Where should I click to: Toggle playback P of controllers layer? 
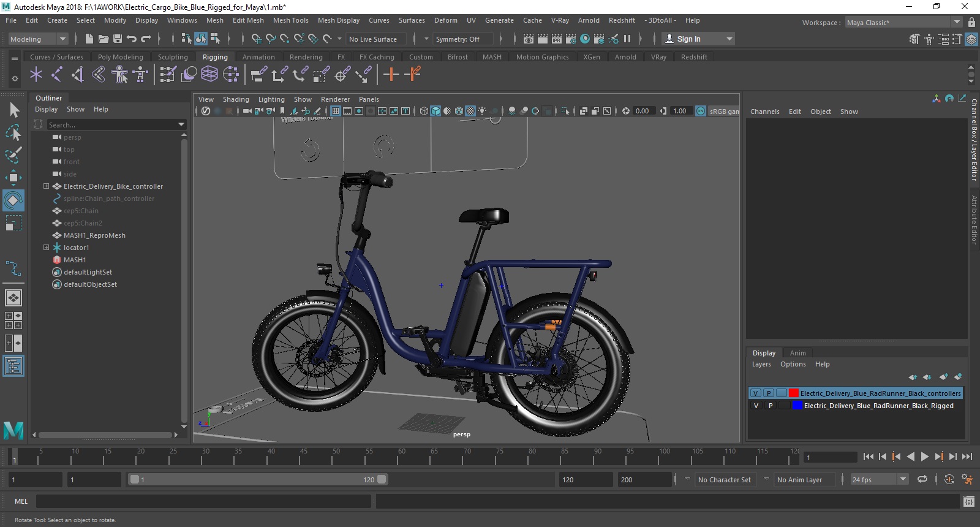(x=769, y=393)
